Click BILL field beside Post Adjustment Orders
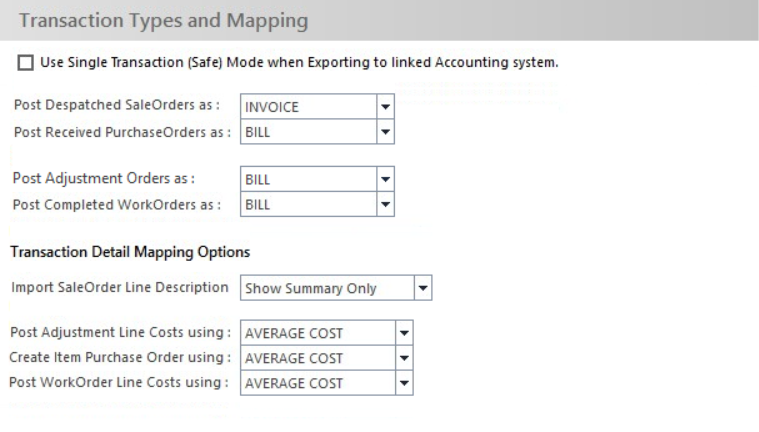The height and width of the screenshot is (432, 759). pyautogui.click(x=308, y=179)
